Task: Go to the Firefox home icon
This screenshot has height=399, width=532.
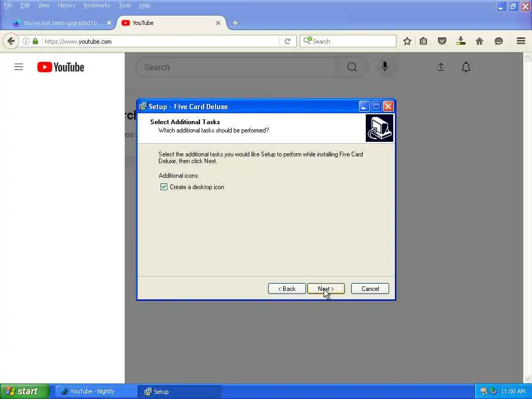Action: [480, 42]
